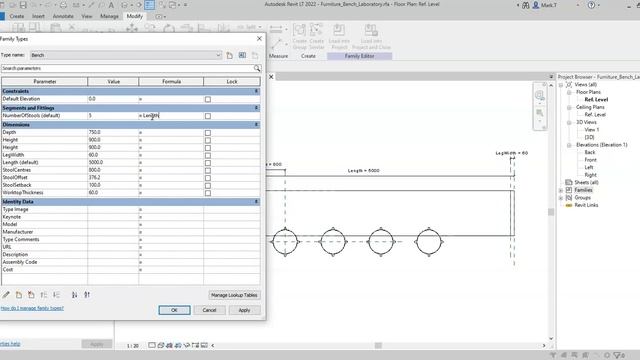Toggle the lock checkbox for StoolSetback
Viewport: 640px width, 360px height.
pos(208,185)
